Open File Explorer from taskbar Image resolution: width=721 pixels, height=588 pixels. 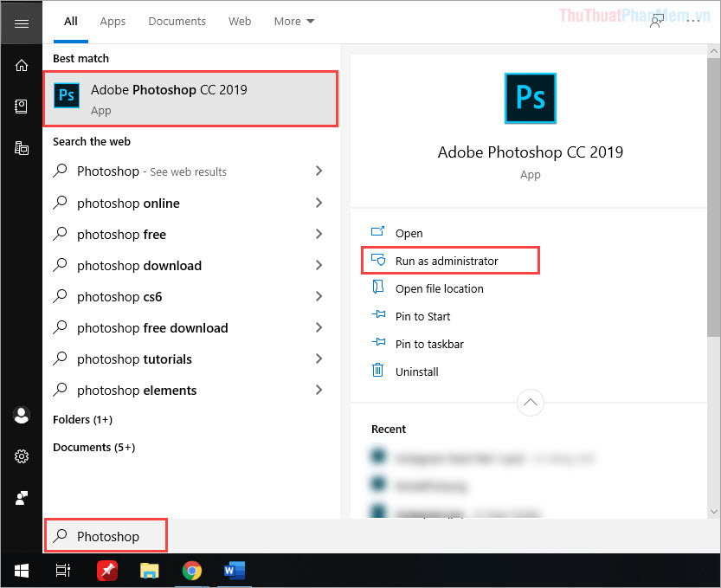coord(150,571)
